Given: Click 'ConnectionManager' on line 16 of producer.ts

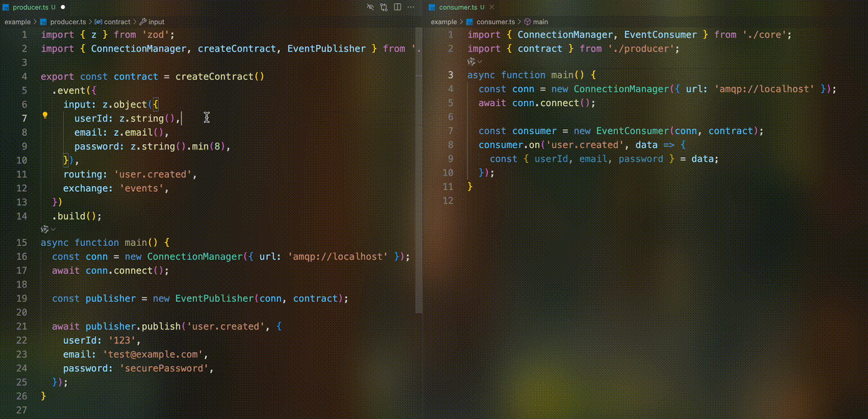Looking at the screenshot, I should click(195, 256).
